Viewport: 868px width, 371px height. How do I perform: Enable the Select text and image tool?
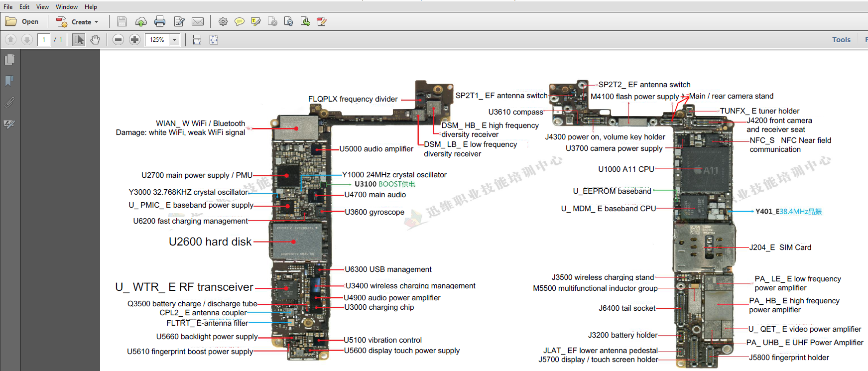(79, 40)
